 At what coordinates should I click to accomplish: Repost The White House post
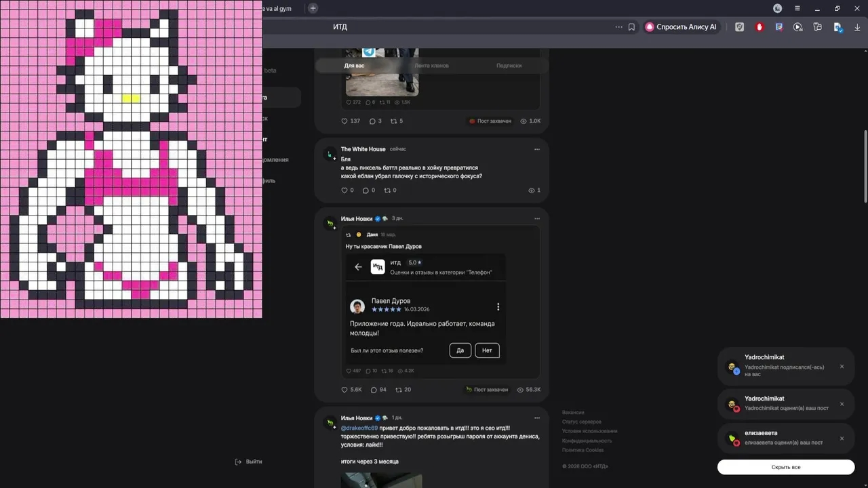390,190
